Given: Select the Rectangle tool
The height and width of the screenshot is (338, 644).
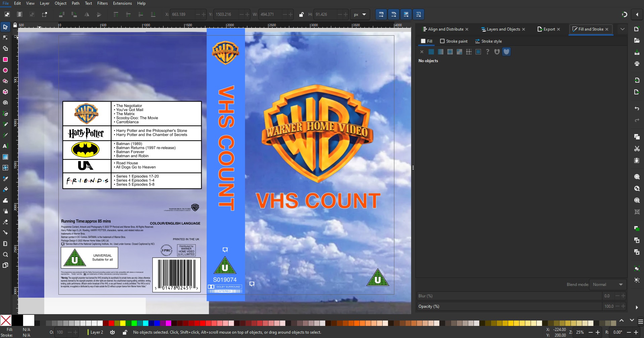Looking at the screenshot, I should [x=5, y=59].
